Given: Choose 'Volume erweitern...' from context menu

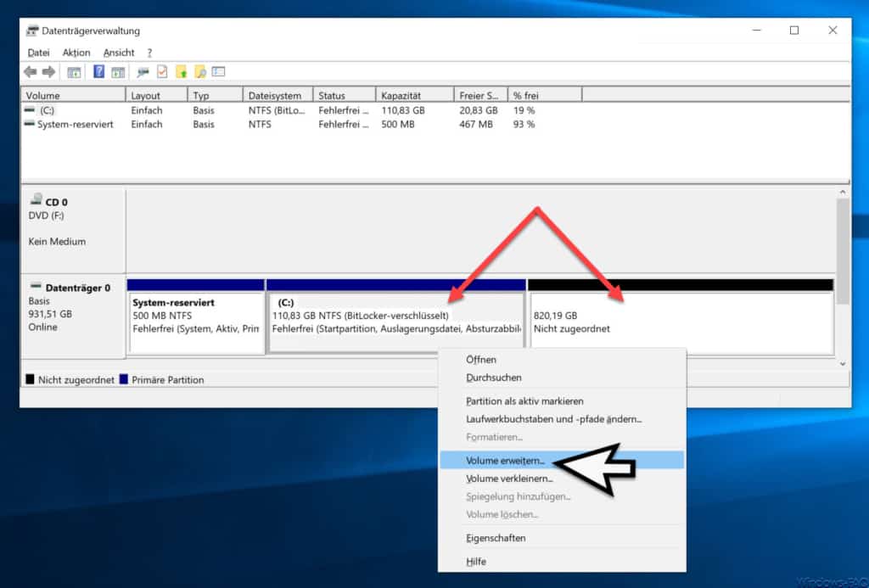Looking at the screenshot, I should click(506, 461).
